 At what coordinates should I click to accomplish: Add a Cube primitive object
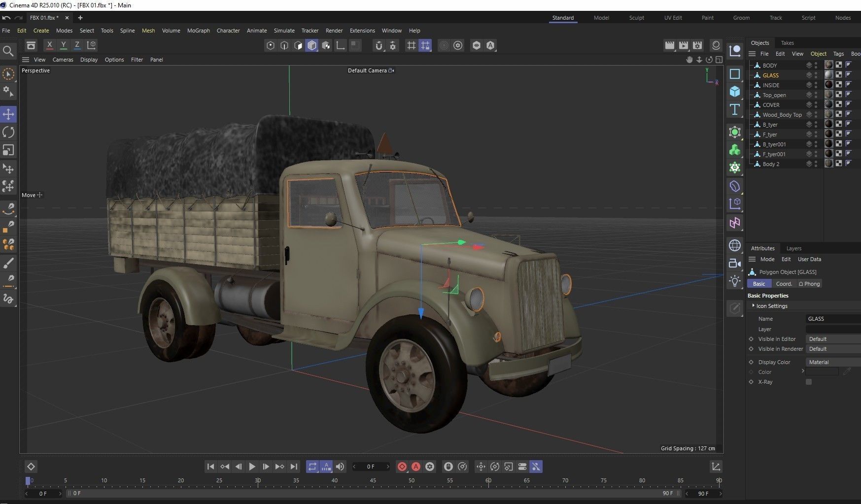[735, 92]
